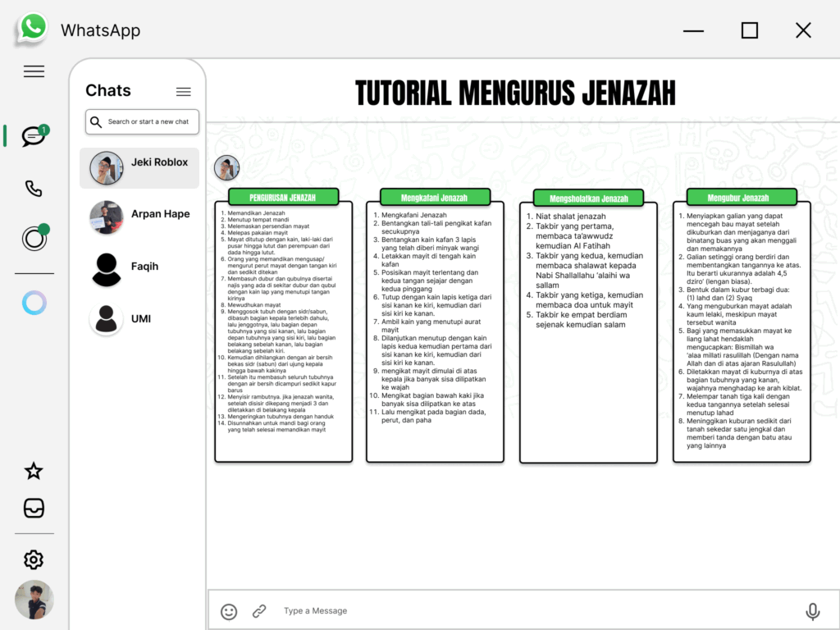The width and height of the screenshot is (840, 630).
Task: Expand the hamburger navigation menu
Action: 34,71
